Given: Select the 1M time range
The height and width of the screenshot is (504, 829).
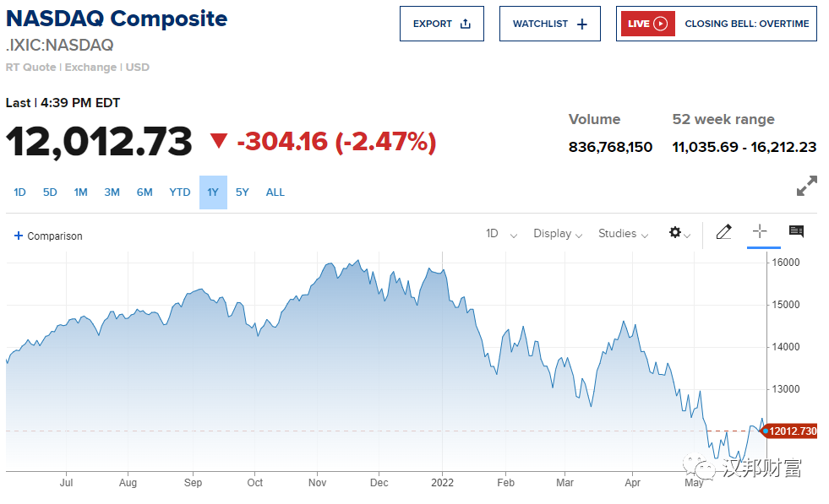Looking at the screenshot, I should click(x=80, y=192).
